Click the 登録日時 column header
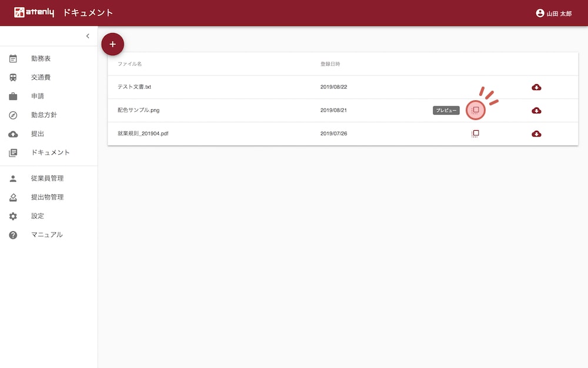 point(330,64)
